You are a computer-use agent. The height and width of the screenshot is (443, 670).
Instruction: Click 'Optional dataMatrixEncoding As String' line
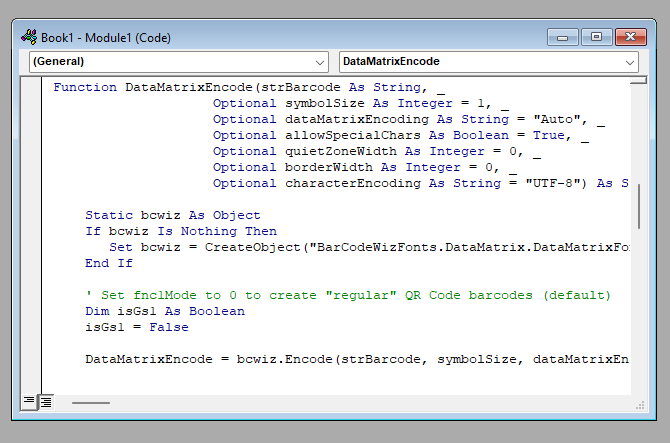(x=408, y=119)
